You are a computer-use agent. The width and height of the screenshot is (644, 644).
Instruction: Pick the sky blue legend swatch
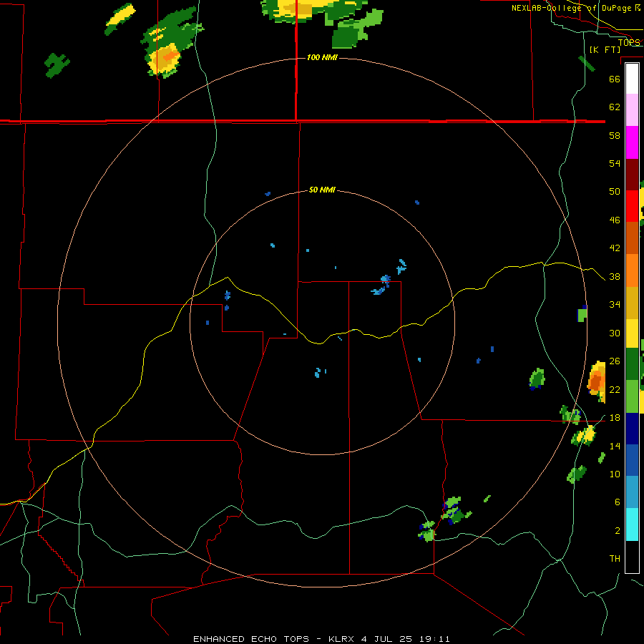click(x=632, y=492)
